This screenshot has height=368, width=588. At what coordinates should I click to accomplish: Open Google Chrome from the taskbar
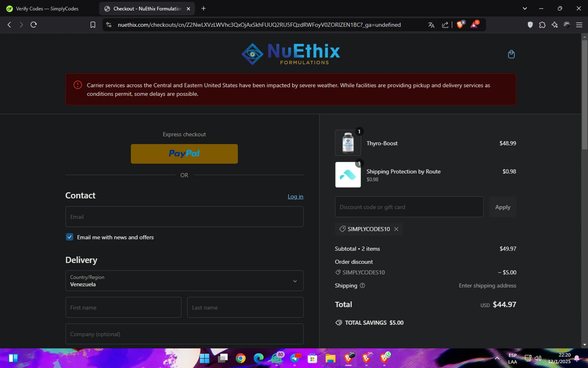click(x=241, y=358)
